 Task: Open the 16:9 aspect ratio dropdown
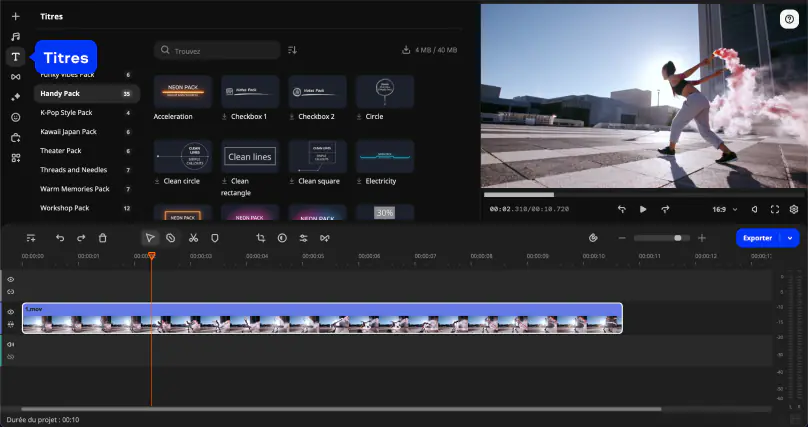(725, 210)
